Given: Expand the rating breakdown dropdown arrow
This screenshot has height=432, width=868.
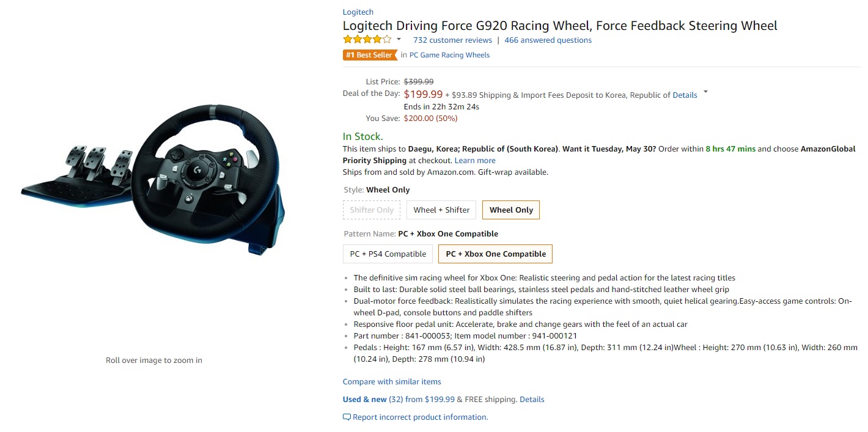Looking at the screenshot, I should pos(399,40).
